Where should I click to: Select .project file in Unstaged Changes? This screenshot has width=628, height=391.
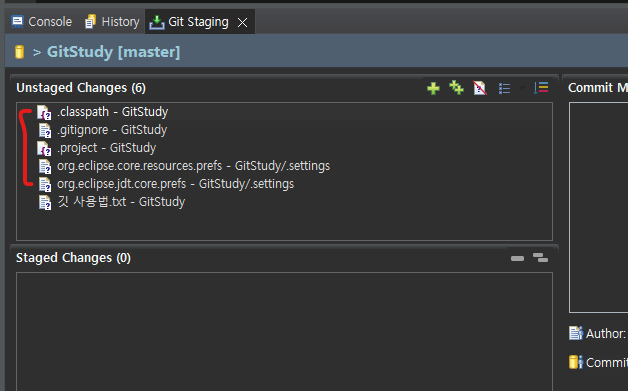coord(284,148)
